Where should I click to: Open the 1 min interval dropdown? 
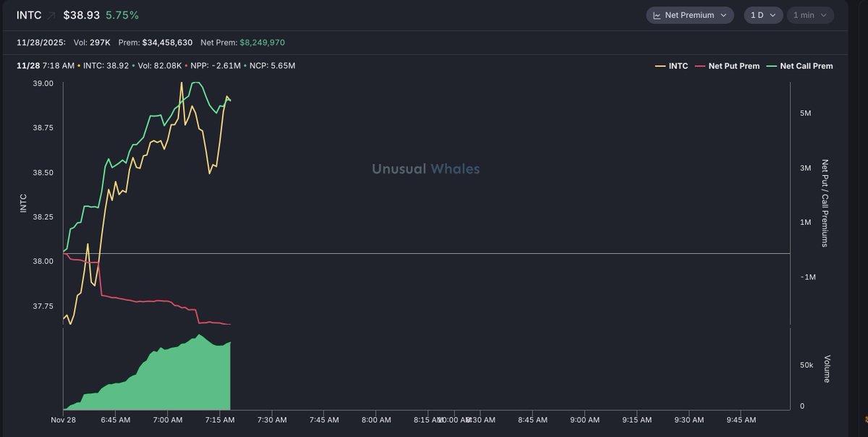pos(809,15)
